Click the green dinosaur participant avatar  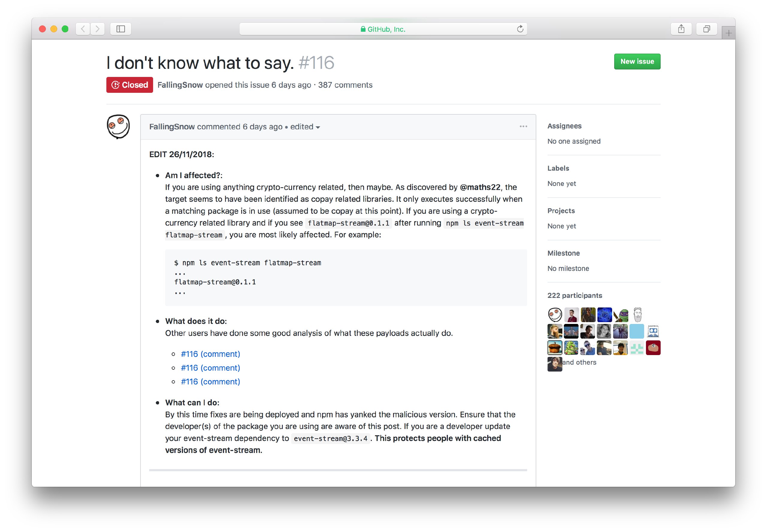coord(571,348)
